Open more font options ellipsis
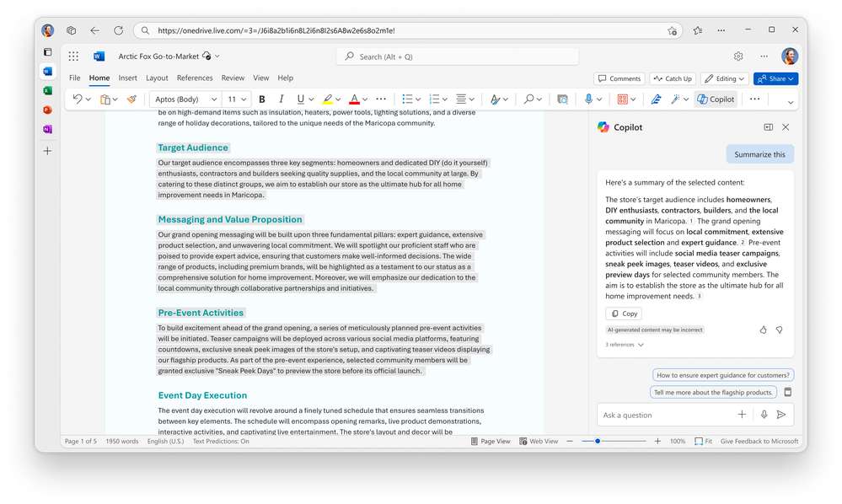This screenshot has height=504, width=842. 381,99
